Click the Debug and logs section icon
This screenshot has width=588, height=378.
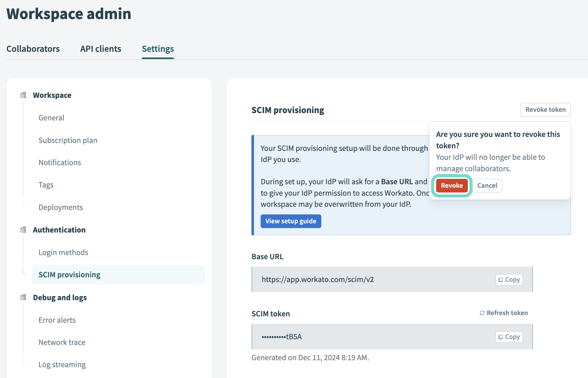click(x=23, y=298)
